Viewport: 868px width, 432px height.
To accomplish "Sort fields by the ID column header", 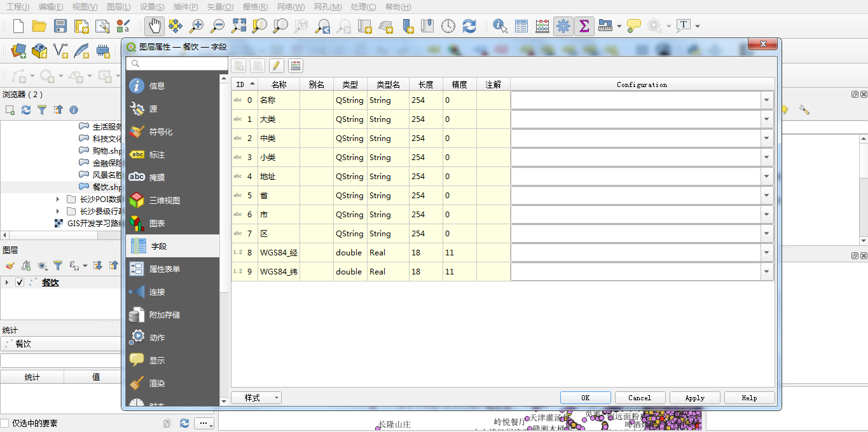I will pos(245,84).
